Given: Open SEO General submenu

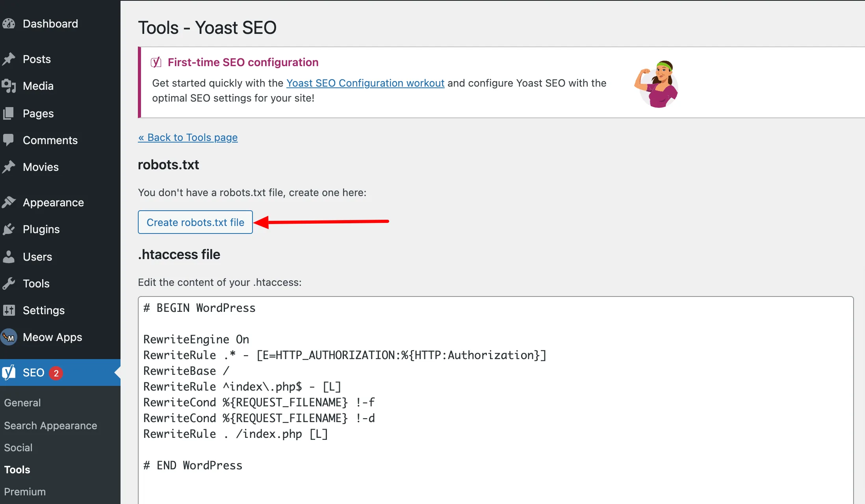Looking at the screenshot, I should point(22,403).
